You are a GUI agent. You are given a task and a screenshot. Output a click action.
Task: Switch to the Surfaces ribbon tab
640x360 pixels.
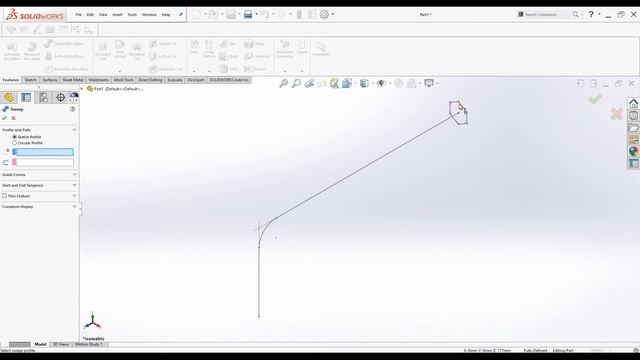(50, 80)
